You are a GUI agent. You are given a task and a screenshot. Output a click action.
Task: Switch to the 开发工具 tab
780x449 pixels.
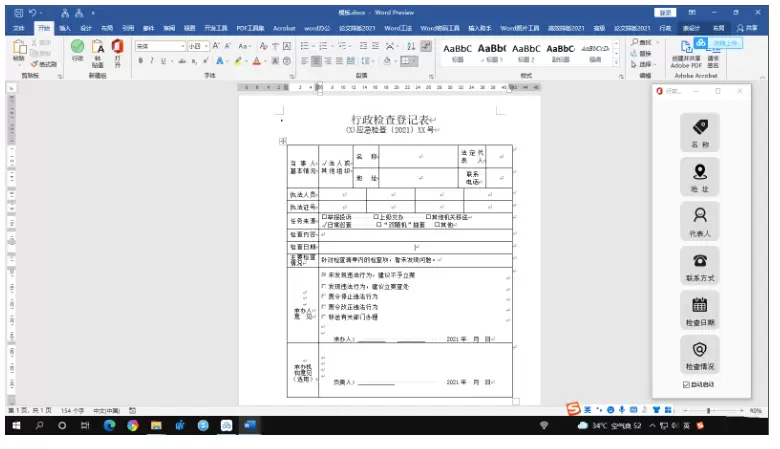coord(216,28)
